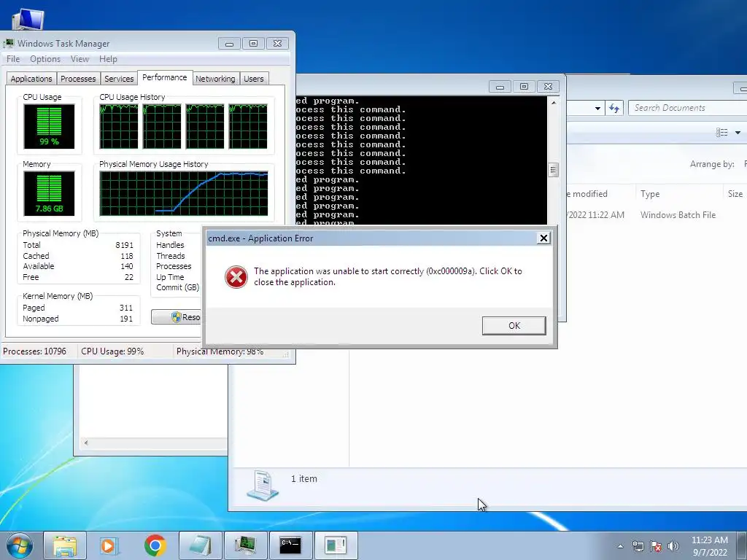747x560 pixels.
Task: Click the computer desktop icon
Action: pos(28,20)
